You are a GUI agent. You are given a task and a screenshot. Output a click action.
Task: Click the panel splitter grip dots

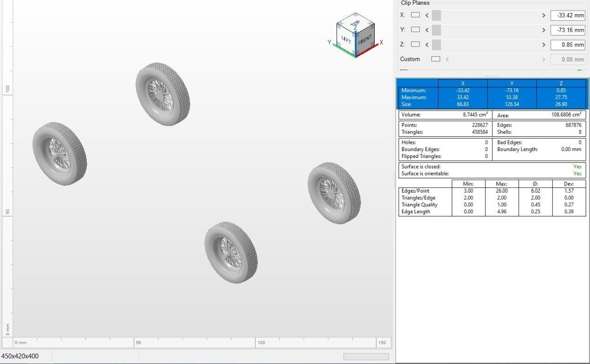[x=492, y=76]
